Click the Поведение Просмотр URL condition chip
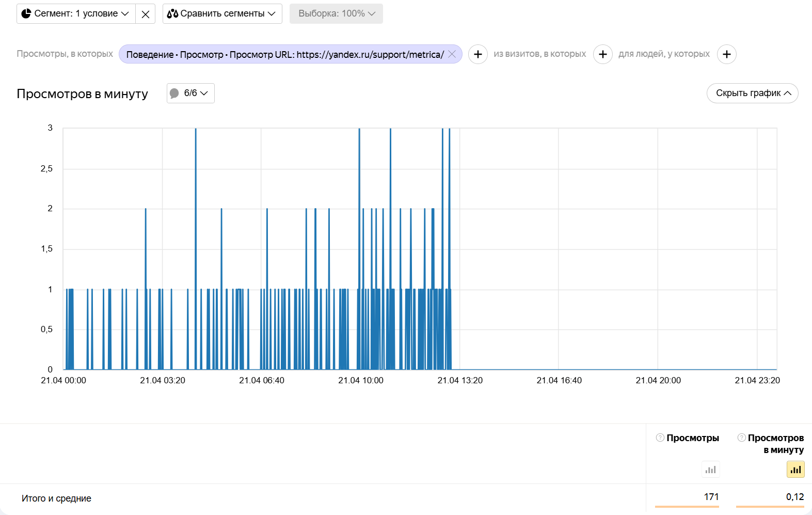This screenshot has width=812, height=515. pyautogui.click(x=285, y=55)
